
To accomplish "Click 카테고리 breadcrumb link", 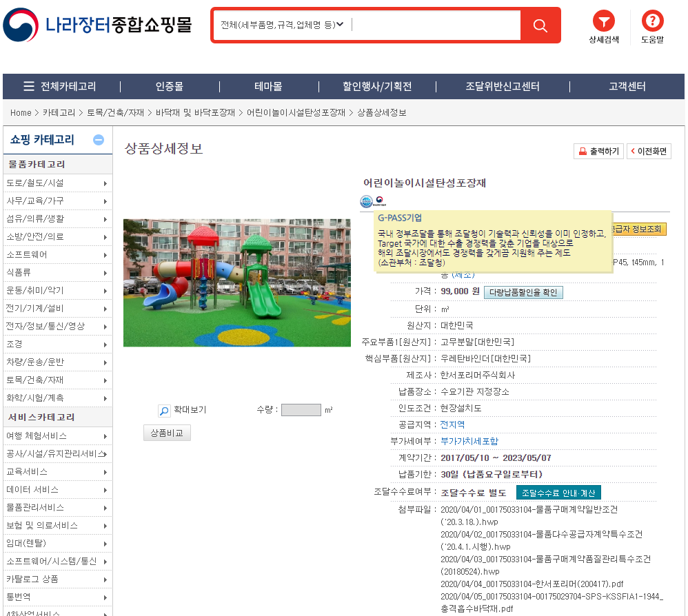I will (59, 113).
